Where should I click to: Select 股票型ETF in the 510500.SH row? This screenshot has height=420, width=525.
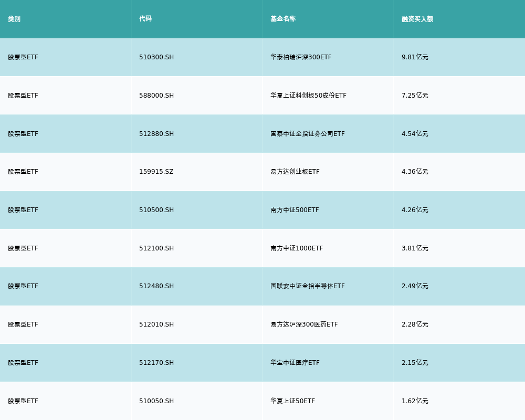coord(23,210)
